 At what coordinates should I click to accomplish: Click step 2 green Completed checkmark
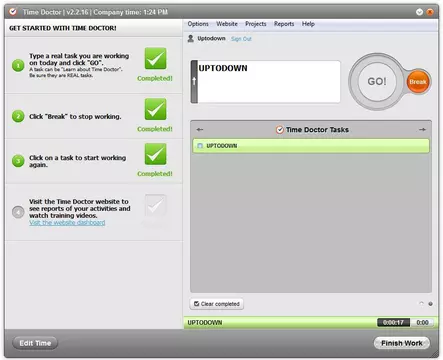click(x=155, y=109)
